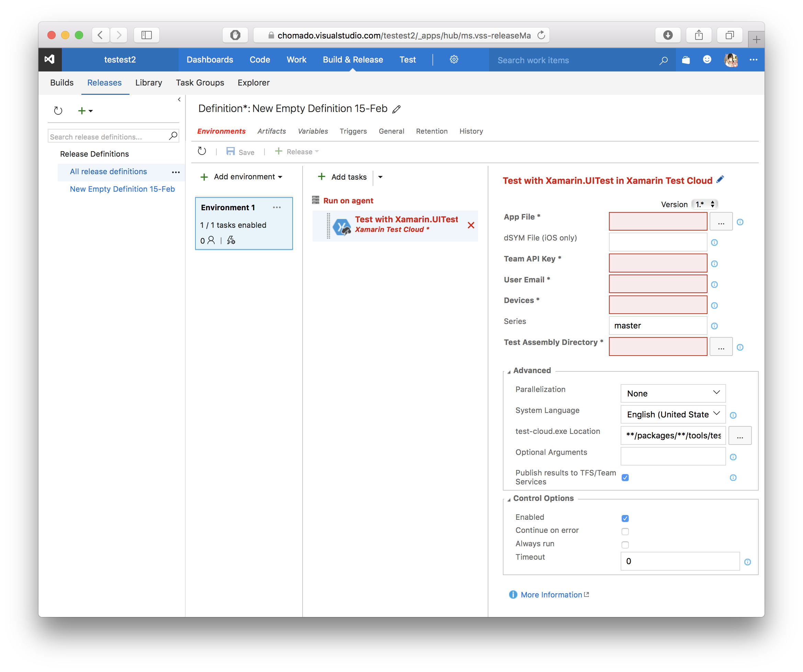This screenshot has height=672, width=803.
Task: Uncheck Publish results to TFS/Team Services
Action: coord(625,477)
